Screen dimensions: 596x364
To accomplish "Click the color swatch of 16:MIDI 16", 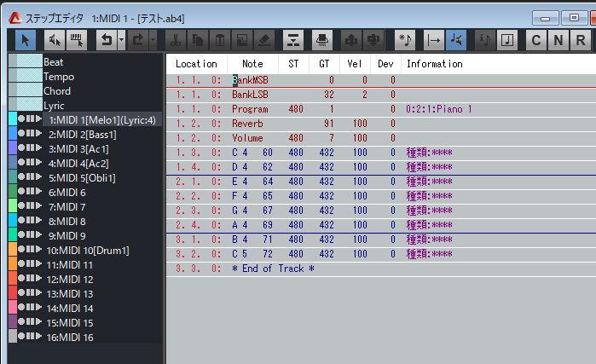I will tap(12, 338).
